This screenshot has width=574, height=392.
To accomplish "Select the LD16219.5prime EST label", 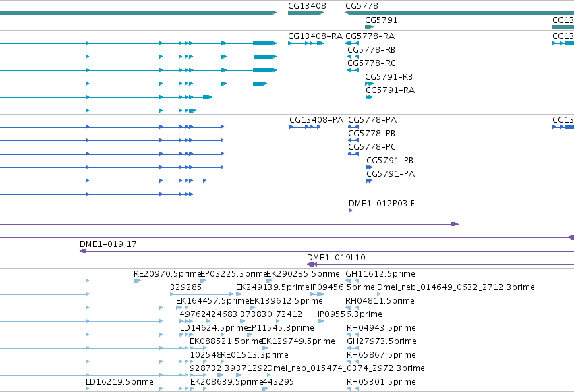I will 119,382.
